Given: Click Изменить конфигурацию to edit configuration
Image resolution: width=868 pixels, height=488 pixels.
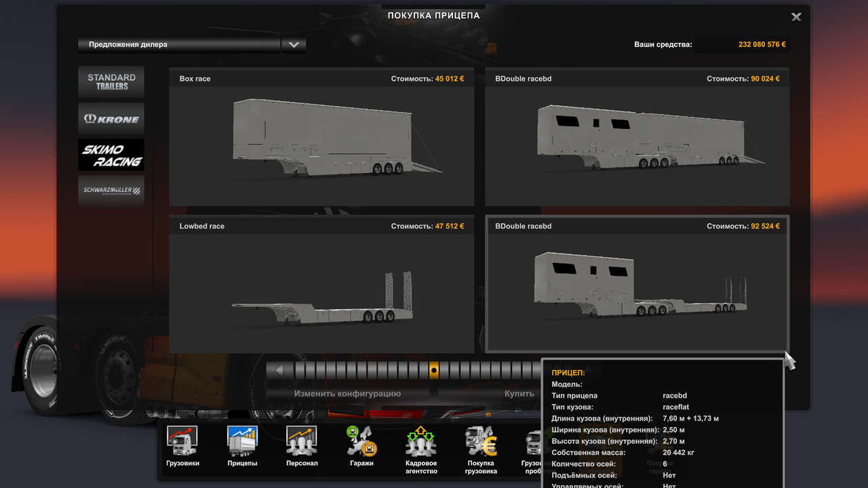Looking at the screenshot, I should point(347,393).
